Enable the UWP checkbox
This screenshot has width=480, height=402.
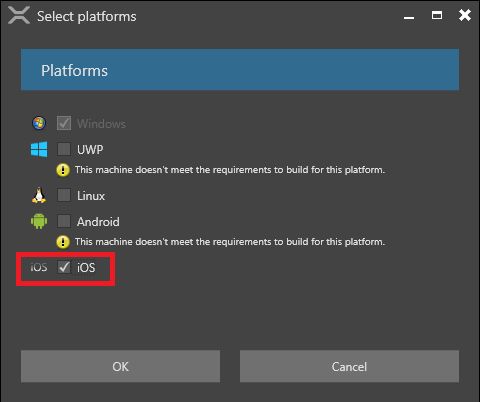point(64,149)
